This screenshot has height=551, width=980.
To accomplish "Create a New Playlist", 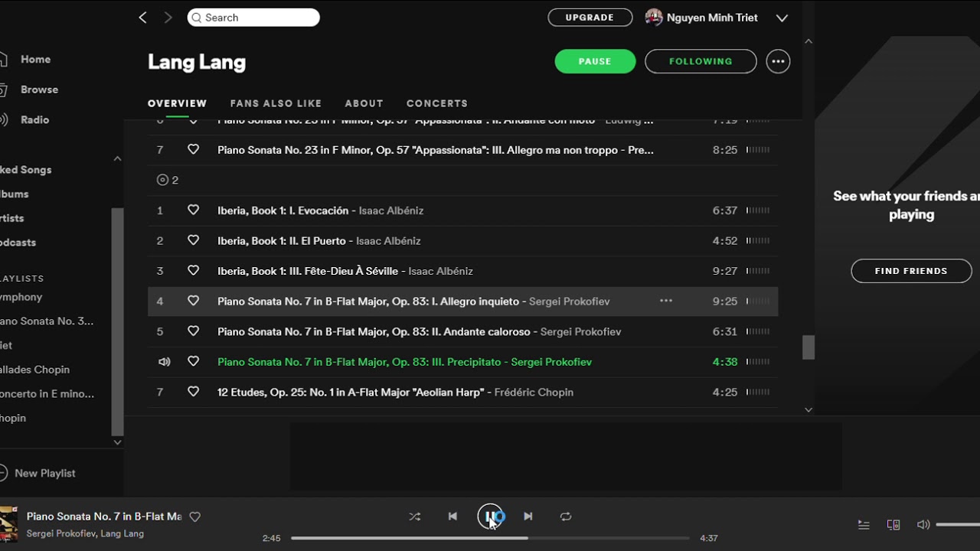I will click(x=37, y=473).
